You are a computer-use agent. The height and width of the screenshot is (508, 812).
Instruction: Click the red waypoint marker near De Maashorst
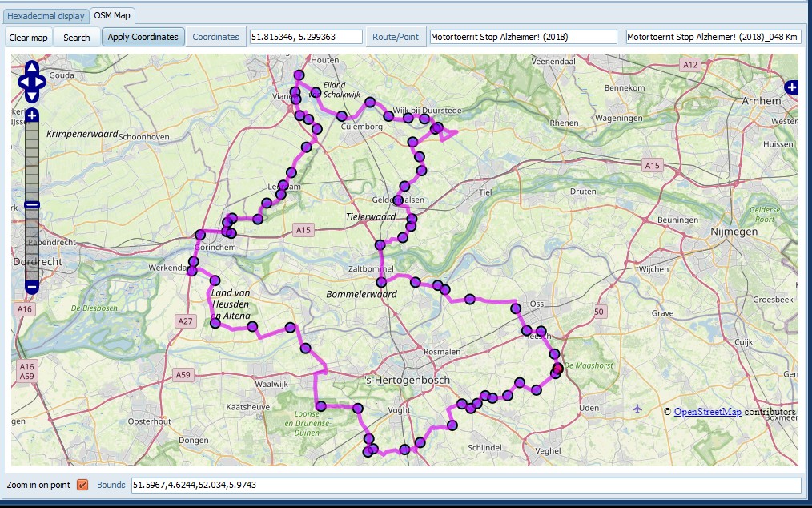click(x=557, y=369)
